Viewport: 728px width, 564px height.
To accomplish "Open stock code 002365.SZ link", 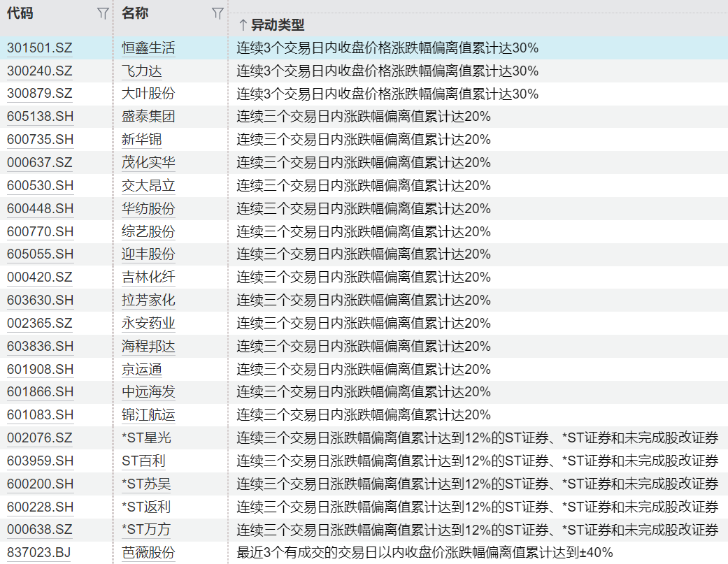I will coord(40,324).
